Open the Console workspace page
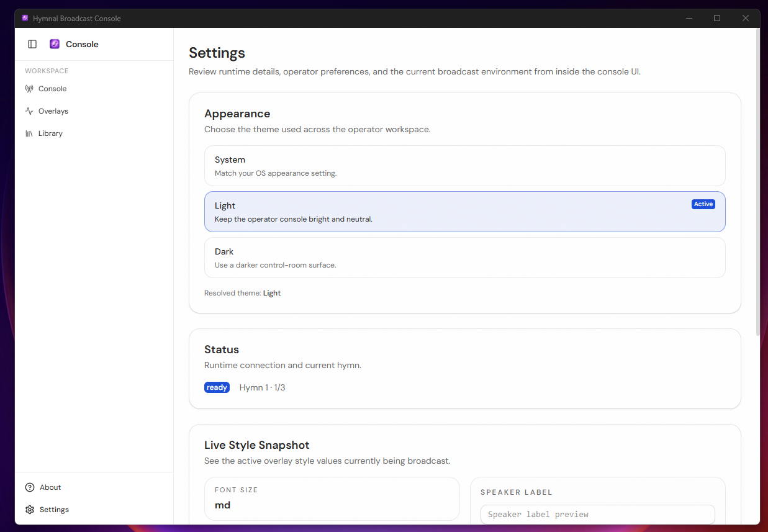The image size is (768, 532). coord(94,89)
